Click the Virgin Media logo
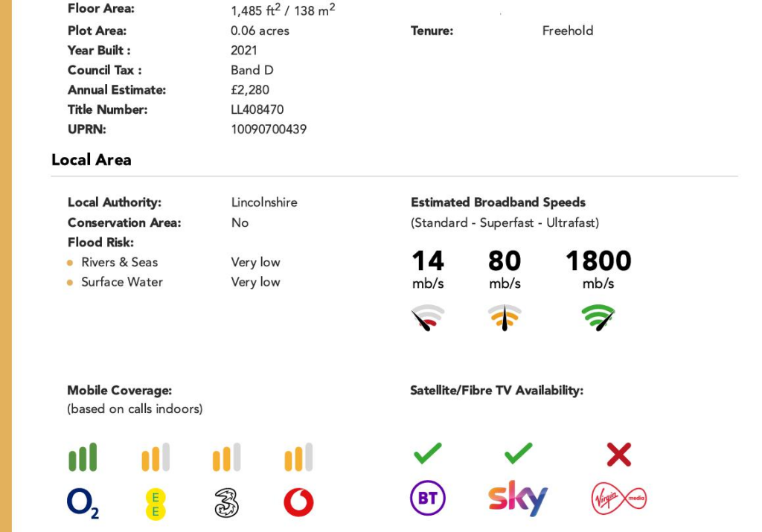 (x=618, y=499)
